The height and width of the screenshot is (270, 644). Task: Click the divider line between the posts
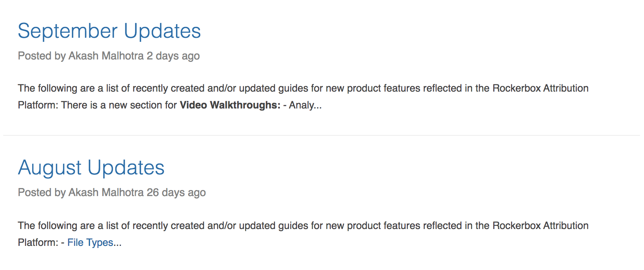click(x=322, y=135)
